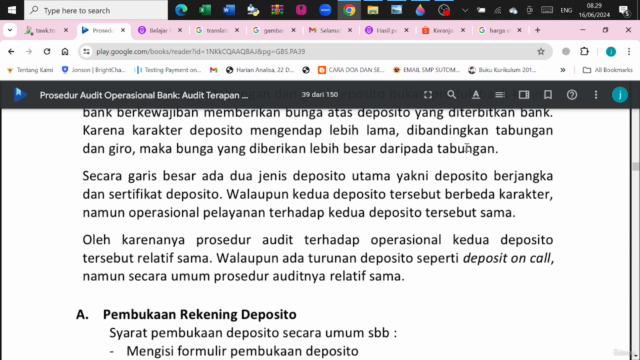Expand the tab search dropdown arrow
640x360 pixels.
[x=10, y=30]
